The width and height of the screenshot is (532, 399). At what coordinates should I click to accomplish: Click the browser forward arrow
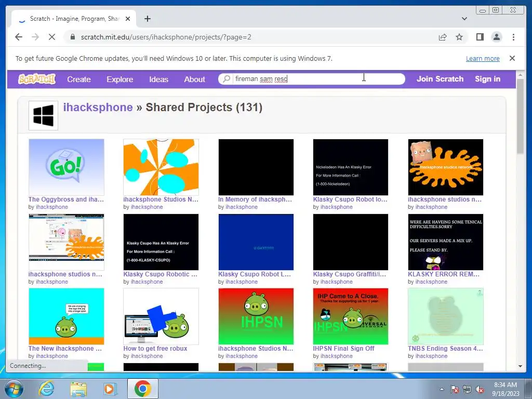pos(35,37)
